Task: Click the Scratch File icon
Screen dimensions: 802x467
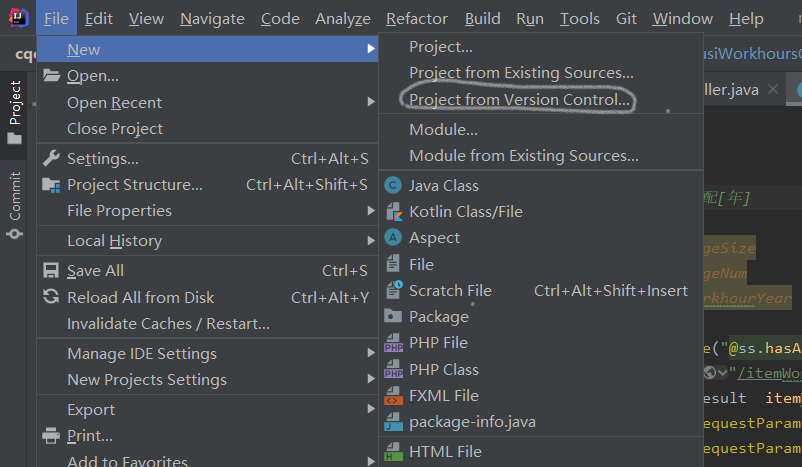Action: [393, 290]
